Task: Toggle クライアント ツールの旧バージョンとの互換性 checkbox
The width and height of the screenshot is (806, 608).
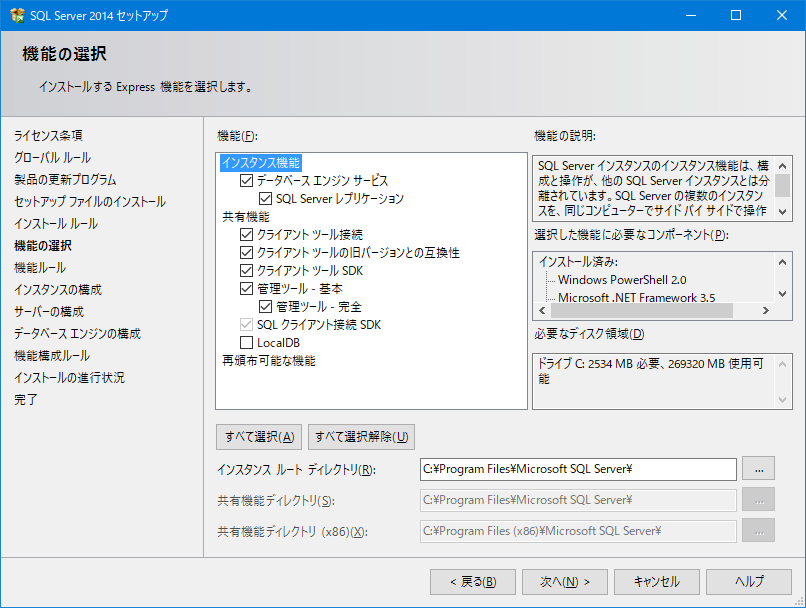Action: (x=246, y=252)
